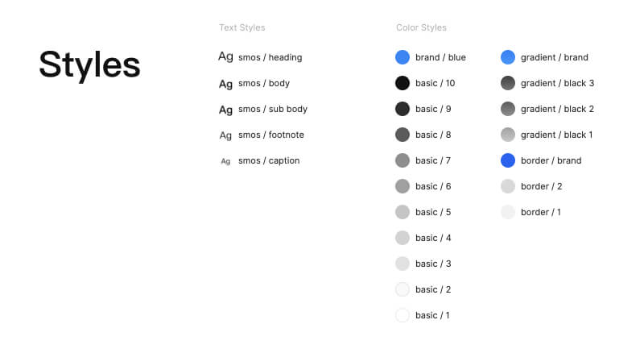
Task: Select the Ag icon beside smos / body
Action: [225, 83]
